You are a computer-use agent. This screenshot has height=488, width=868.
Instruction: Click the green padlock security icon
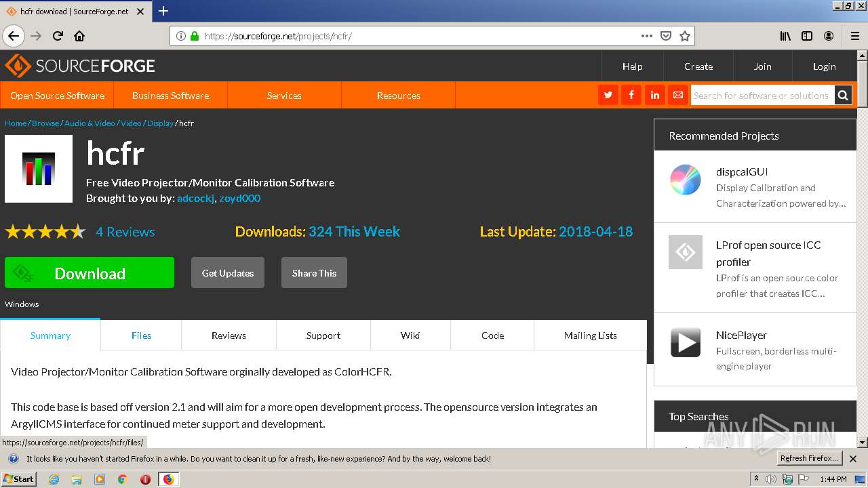tap(195, 36)
